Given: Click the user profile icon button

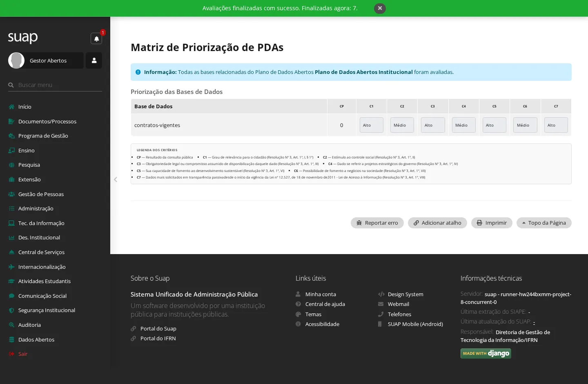Looking at the screenshot, I should click(x=94, y=60).
